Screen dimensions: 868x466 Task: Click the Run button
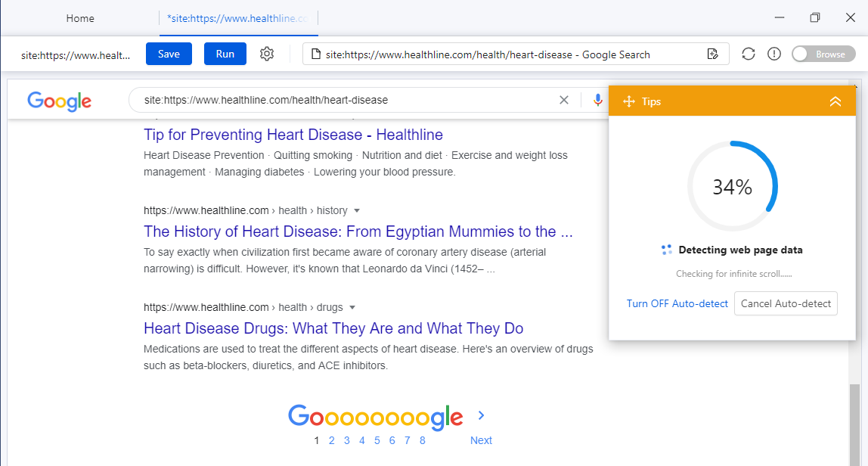point(225,54)
